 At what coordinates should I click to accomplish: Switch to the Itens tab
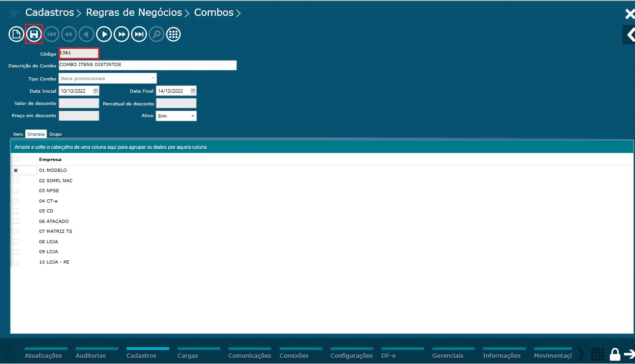pos(18,134)
